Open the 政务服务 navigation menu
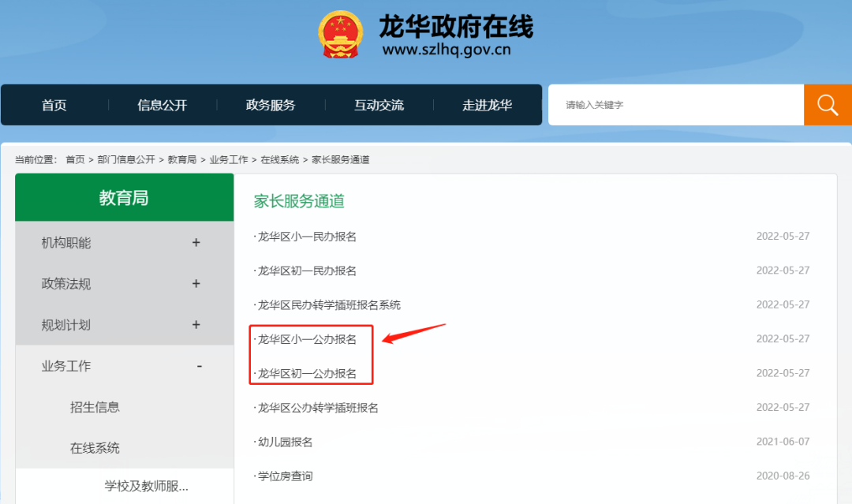852x504 pixels. (x=270, y=105)
